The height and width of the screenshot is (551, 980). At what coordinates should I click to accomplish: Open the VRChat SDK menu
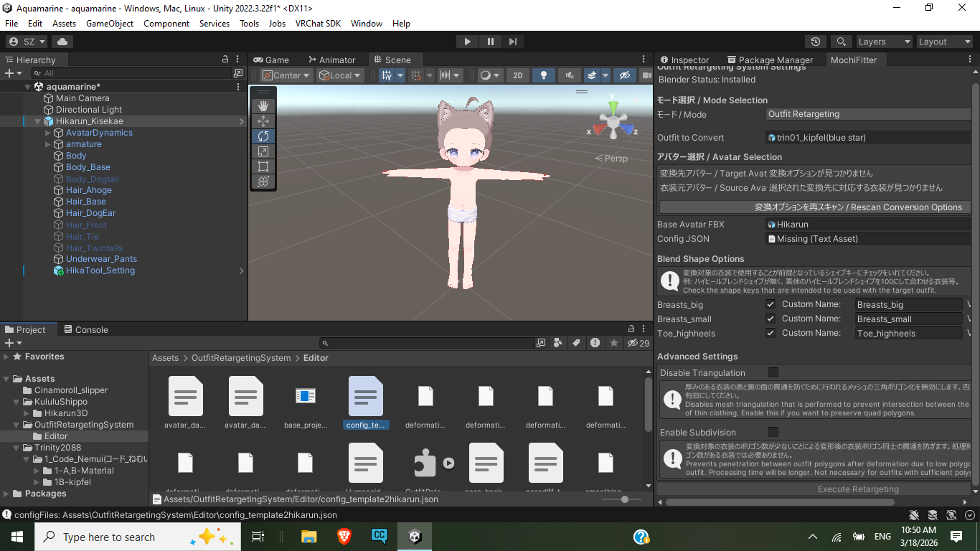(318, 23)
